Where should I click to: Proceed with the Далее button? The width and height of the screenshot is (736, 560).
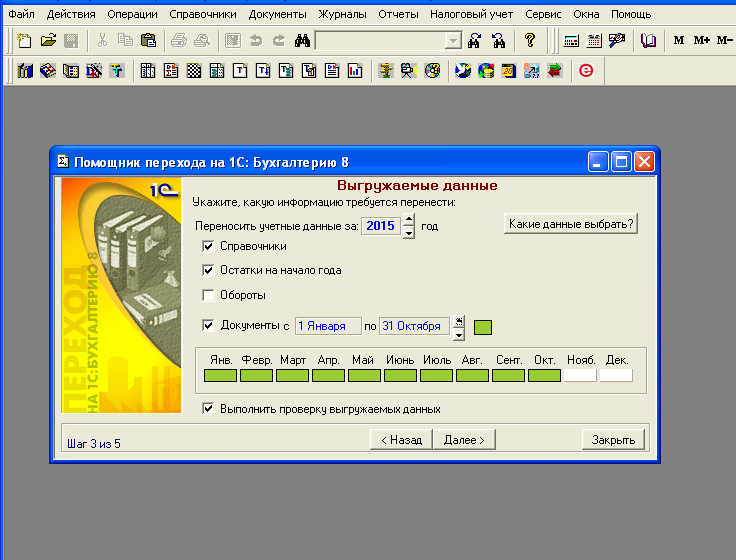[x=464, y=440]
